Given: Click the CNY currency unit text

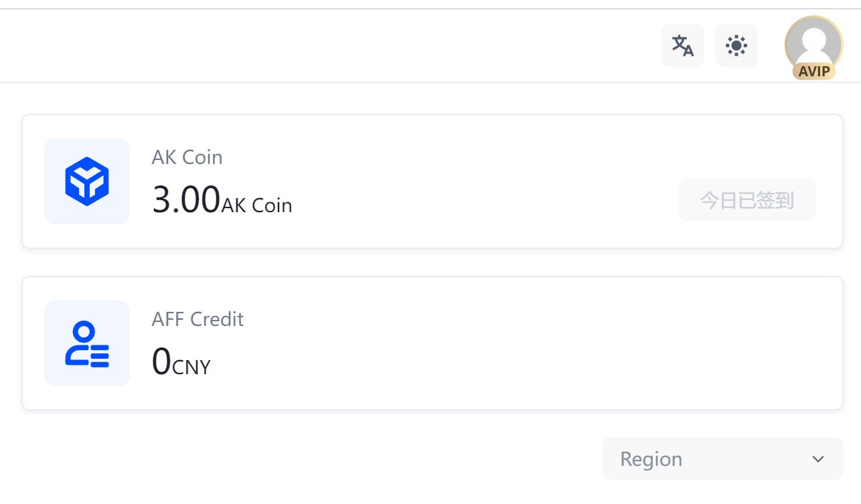Looking at the screenshot, I should tap(191, 367).
